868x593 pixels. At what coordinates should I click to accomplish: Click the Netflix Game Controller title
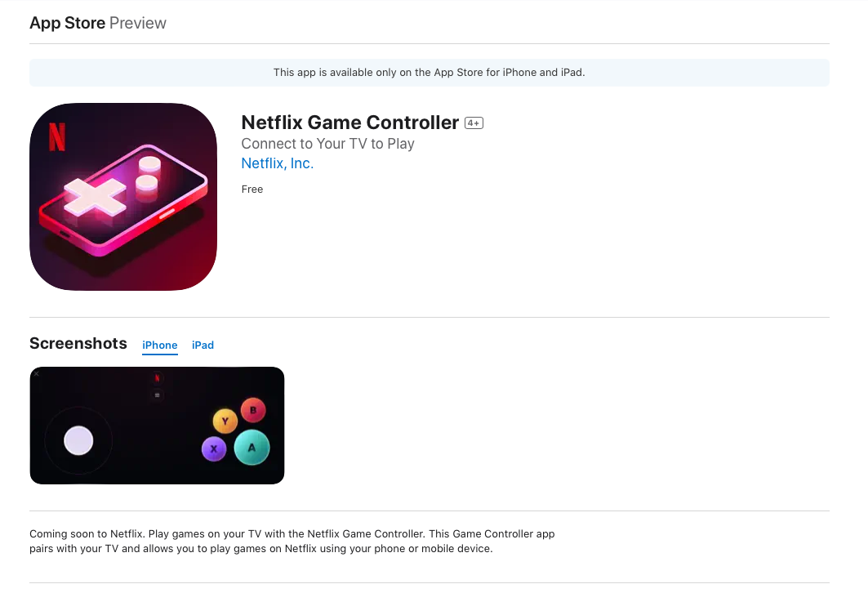pyautogui.click(x=350, y=123)
